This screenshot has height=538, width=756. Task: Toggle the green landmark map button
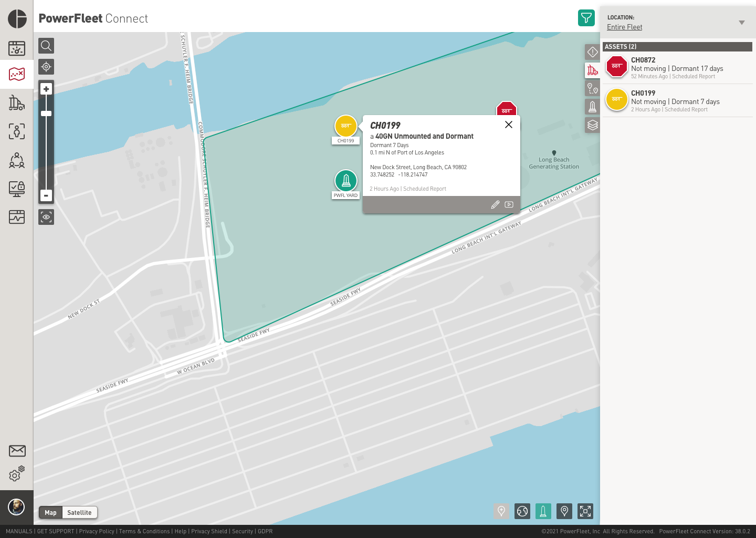point(543,511)
